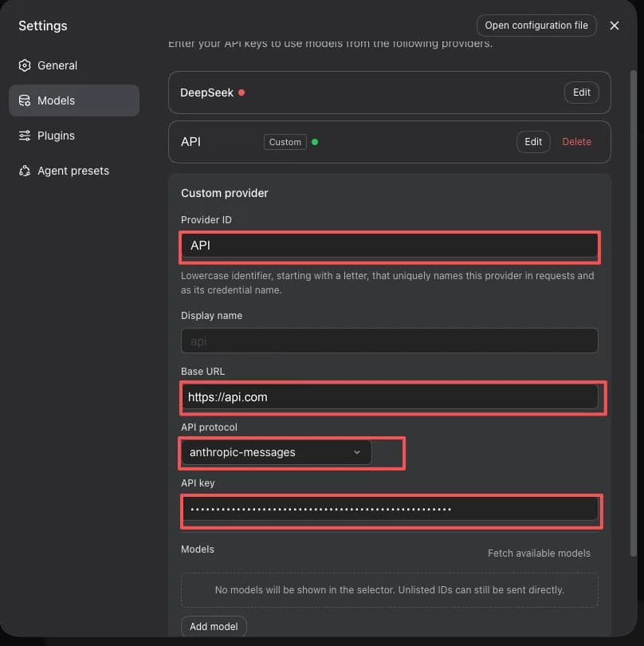Click the Base URL input field
The height and width of the screenshot is (646, 644).
coord(390,397)
